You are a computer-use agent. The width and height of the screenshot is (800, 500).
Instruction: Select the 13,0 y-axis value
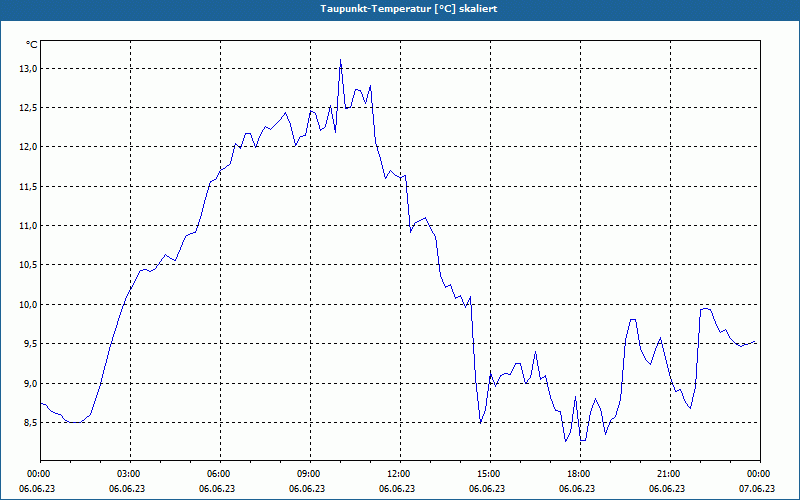tap(29, 68)
